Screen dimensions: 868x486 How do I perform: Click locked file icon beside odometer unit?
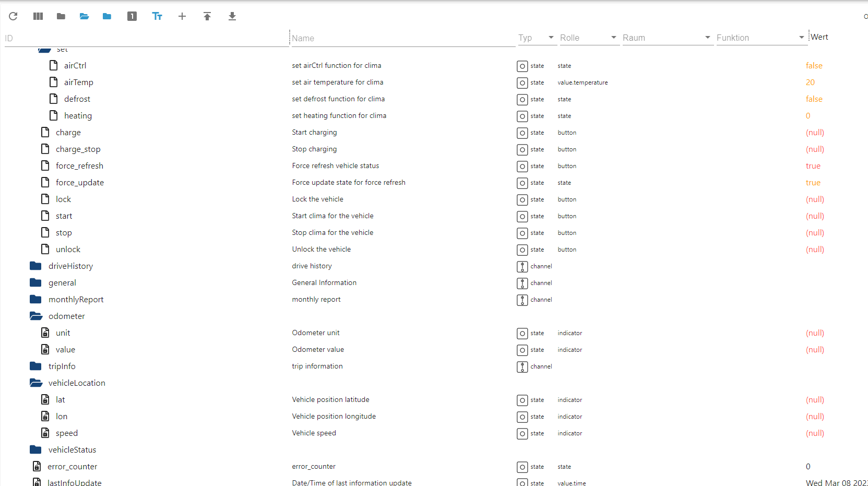pos(45,333)
